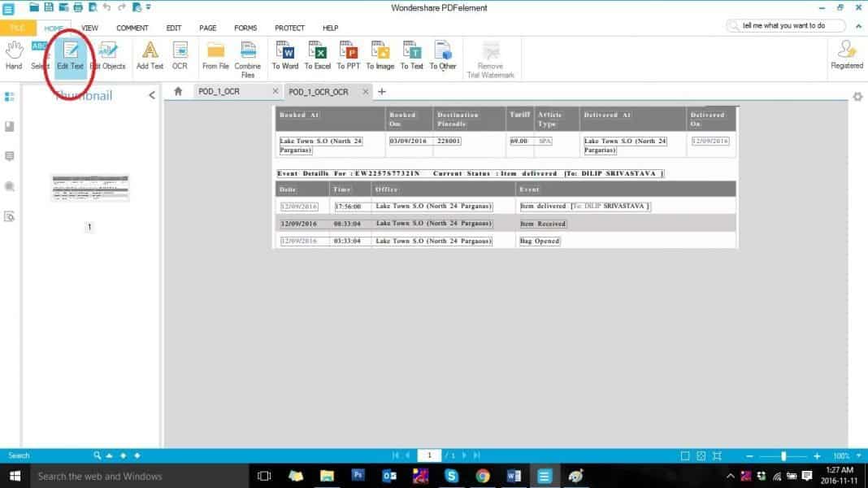Open the Registered account icon
This screenshot has width=868, height=488.
point(846,54)
